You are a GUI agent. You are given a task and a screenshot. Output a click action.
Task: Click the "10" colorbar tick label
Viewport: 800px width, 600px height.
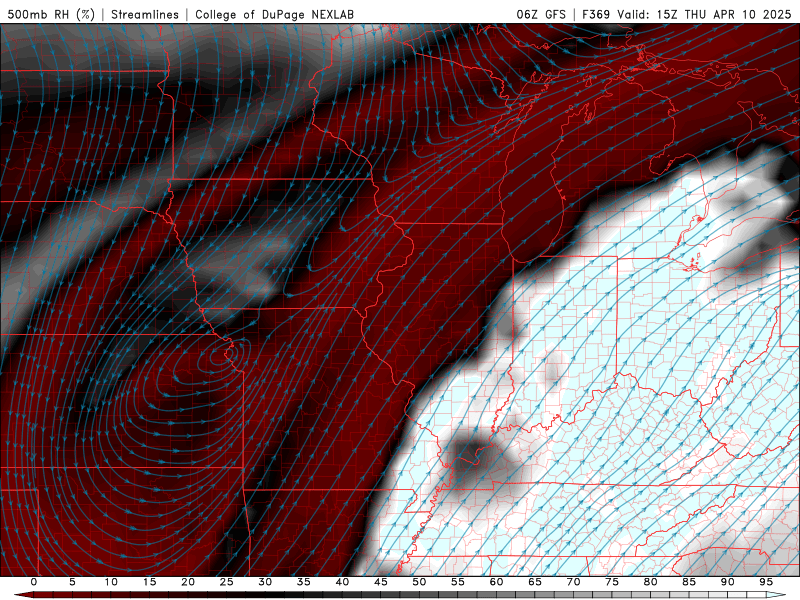[111, 582]
